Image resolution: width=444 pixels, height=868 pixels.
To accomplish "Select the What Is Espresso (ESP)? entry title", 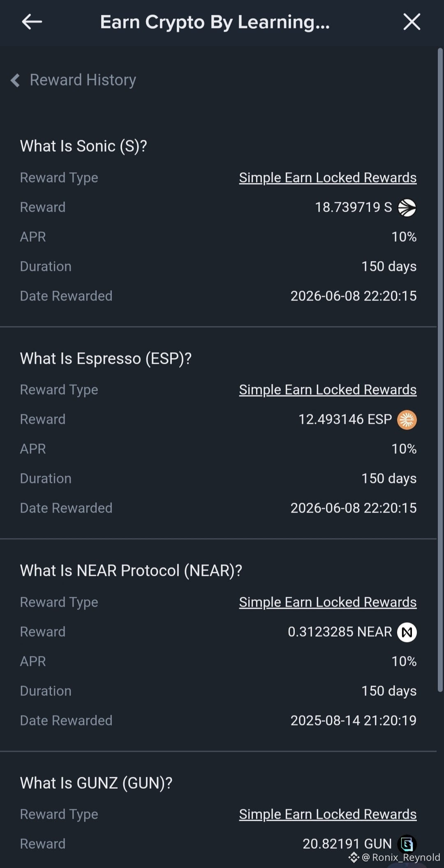I will coord(106,359).
